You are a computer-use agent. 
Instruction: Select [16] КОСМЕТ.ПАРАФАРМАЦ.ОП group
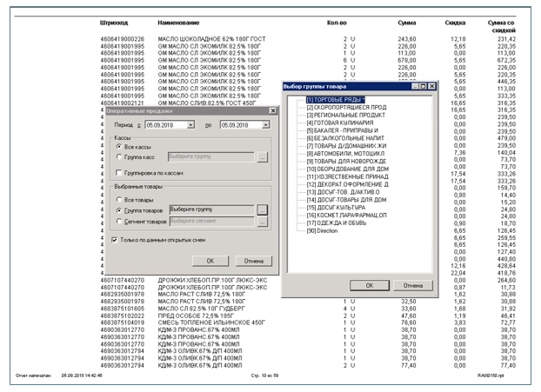click(x=346, y=216)
